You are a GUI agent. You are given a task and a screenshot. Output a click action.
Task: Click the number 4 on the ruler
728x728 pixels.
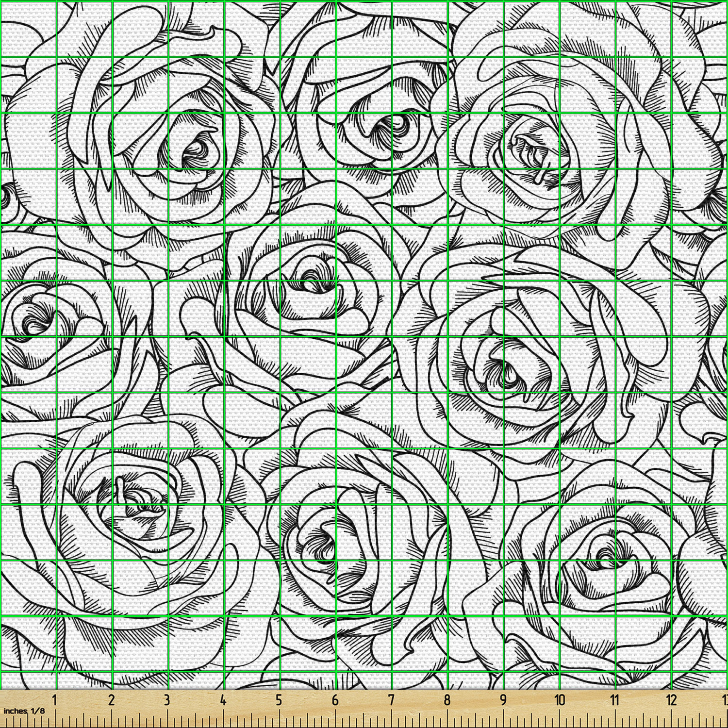click(x=223, y=700)
